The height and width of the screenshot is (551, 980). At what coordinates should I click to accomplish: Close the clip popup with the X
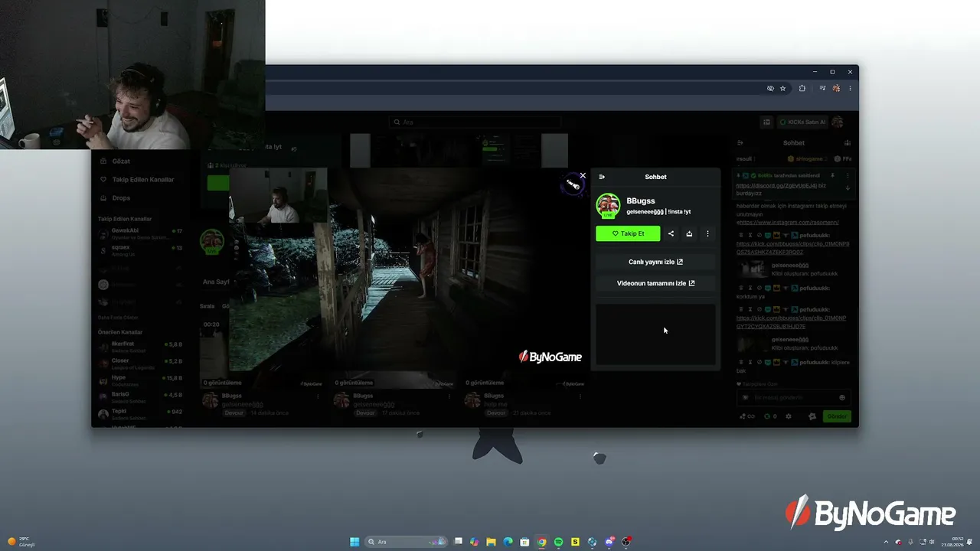click(x=583, y=175)
